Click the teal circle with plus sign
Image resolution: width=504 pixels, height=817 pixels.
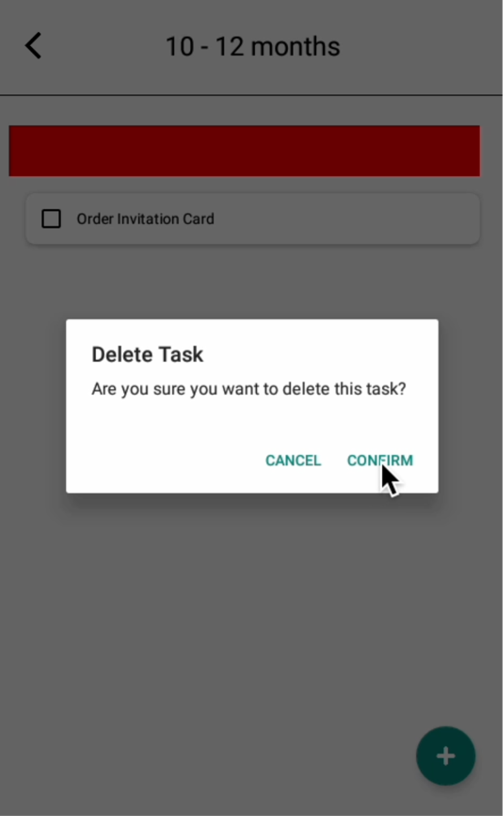tap(446, 757)
